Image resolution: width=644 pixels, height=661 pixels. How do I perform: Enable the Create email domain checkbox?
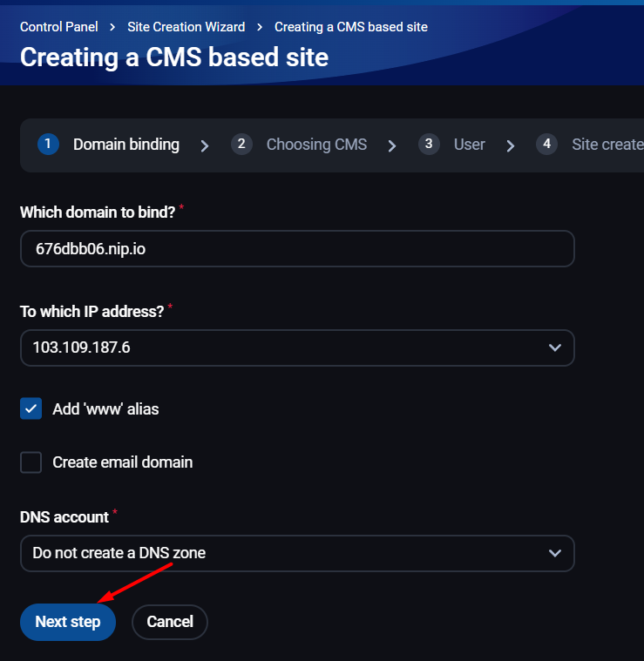coord(31,462)
